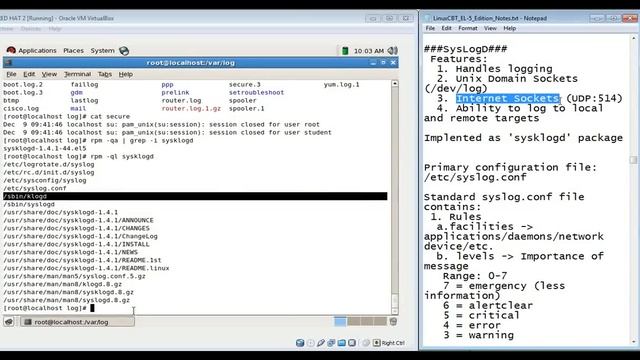
Task: Click VirtualBox hard disk activity icon
Action: (x=300, y=343)
